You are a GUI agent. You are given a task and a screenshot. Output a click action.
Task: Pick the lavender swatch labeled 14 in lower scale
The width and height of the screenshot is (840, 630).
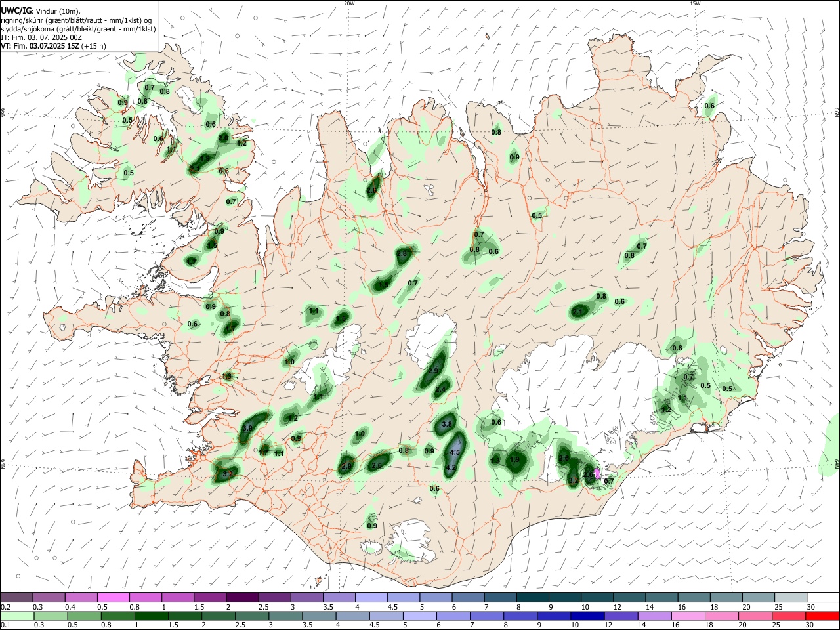coord(654,616)
